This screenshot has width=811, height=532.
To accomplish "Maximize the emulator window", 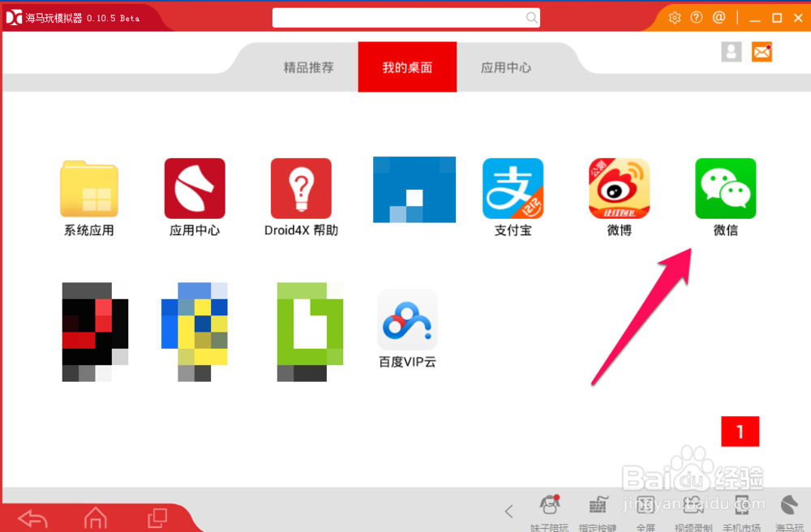I will click(x=777, y=18).
